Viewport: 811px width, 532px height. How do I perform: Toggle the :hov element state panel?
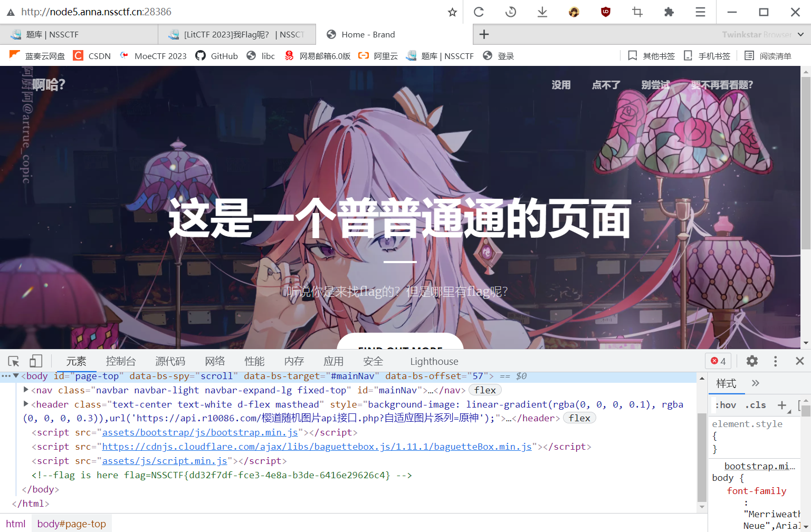coord(726,405)
